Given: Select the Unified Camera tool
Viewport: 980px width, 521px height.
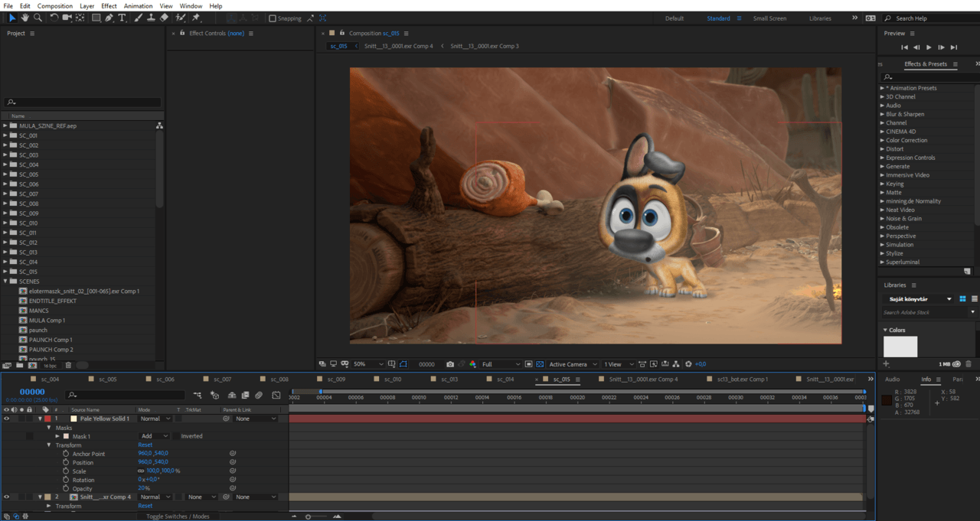Looking at the screenshot, I should tap(67, 18).
